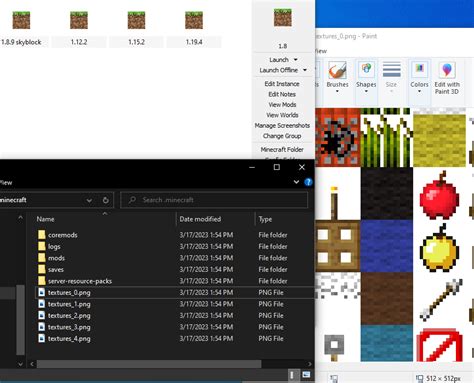Select the 1.8.9 skyblock instance icon
Viewport: 474px width, 383px height.
21,20
